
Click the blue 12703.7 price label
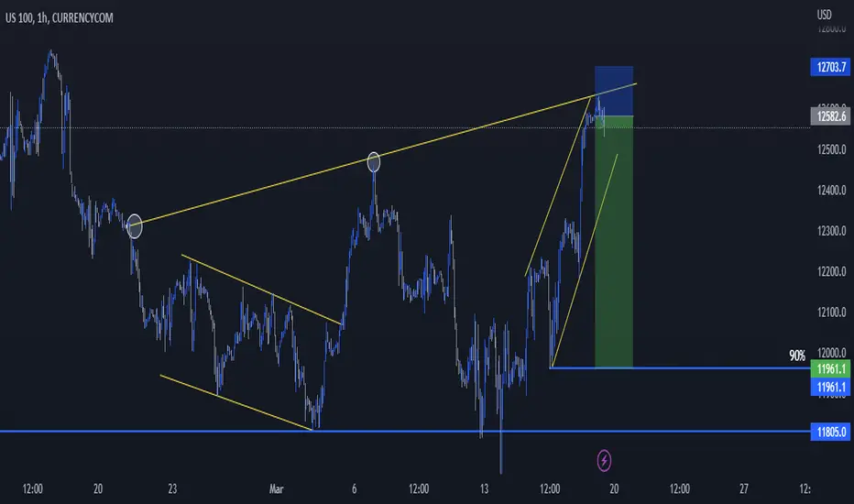(830, 67)
